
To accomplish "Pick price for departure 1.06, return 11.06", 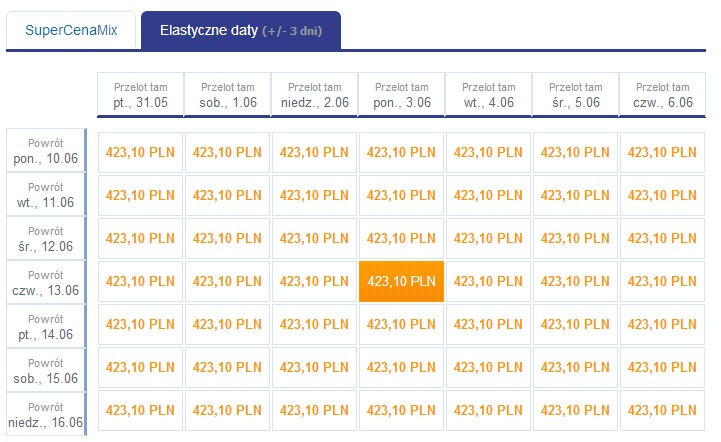I will (227, 195).
